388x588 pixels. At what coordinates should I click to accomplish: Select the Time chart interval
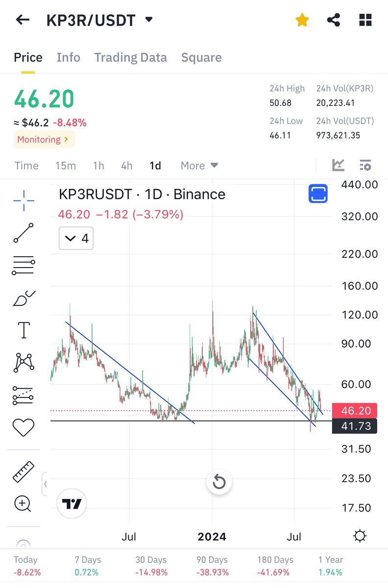[26, 166]
